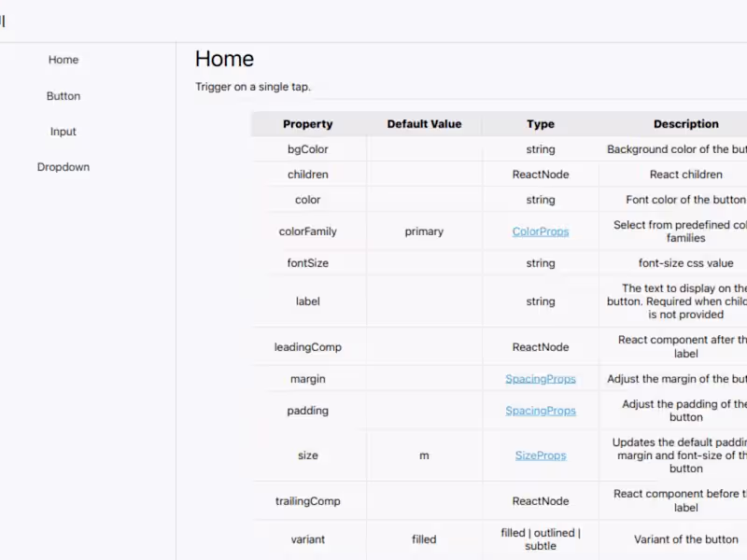Image resolution: width=747 pixels, height=560 pixels.
Task: Open SpacingProps link in the margin row
Action: click(x=541, y=379)
